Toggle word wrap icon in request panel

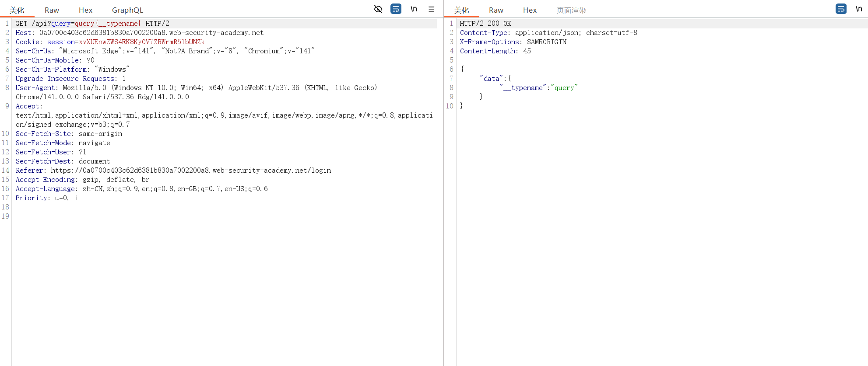[396, 9]
